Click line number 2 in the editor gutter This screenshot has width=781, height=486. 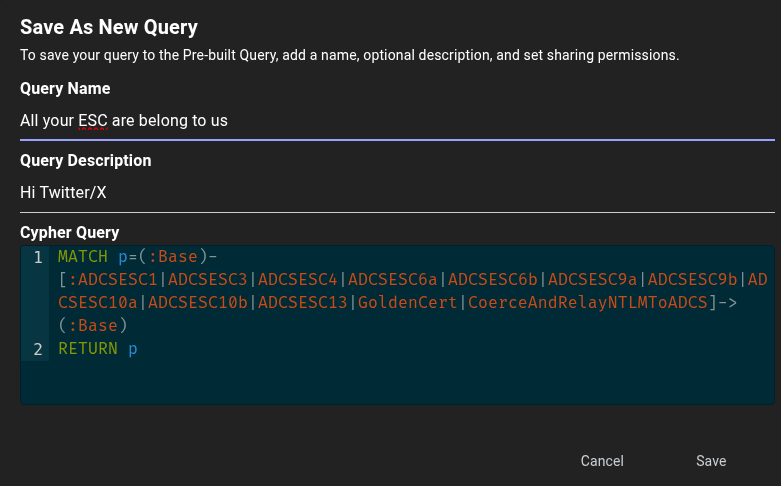click(x=38, y=349)
